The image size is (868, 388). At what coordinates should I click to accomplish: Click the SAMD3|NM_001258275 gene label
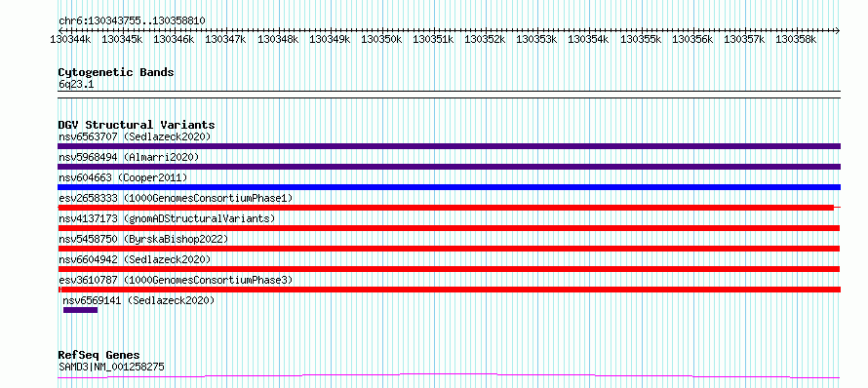click(111, 367)
